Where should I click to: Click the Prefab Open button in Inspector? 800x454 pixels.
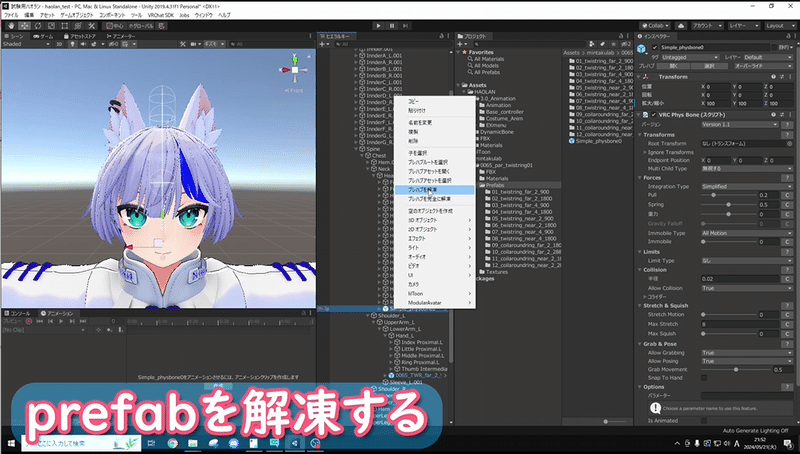pyautogui.click(x=673, y=66)
